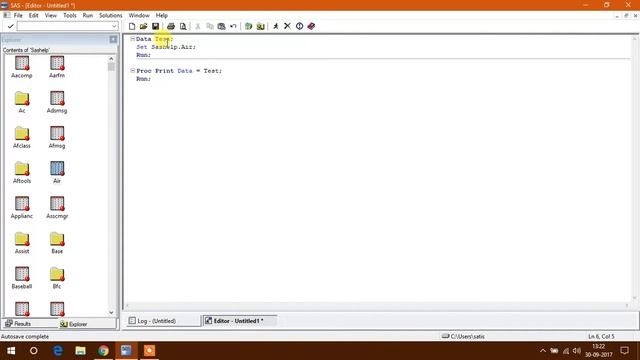Open the File menu
This screenshot has height=360, width=640.
(18, 16)
